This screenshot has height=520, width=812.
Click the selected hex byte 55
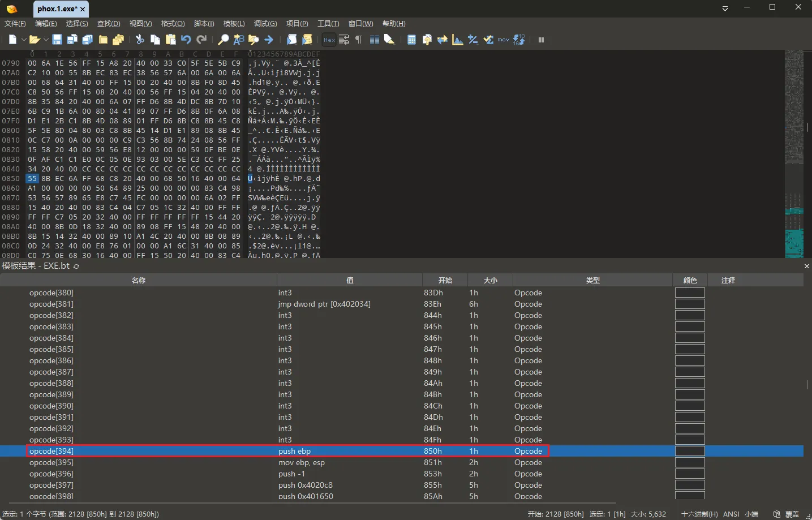(x=32, y=178)
